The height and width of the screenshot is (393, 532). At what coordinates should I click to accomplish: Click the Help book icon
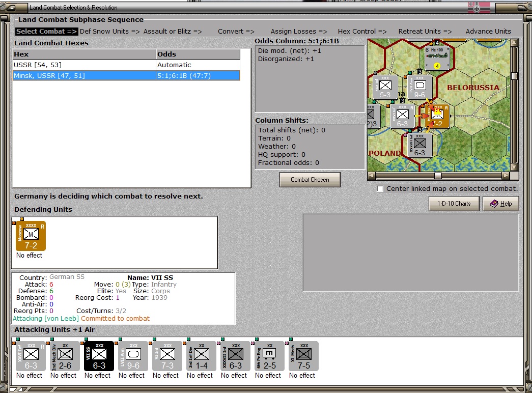click(x=494, y=203)
